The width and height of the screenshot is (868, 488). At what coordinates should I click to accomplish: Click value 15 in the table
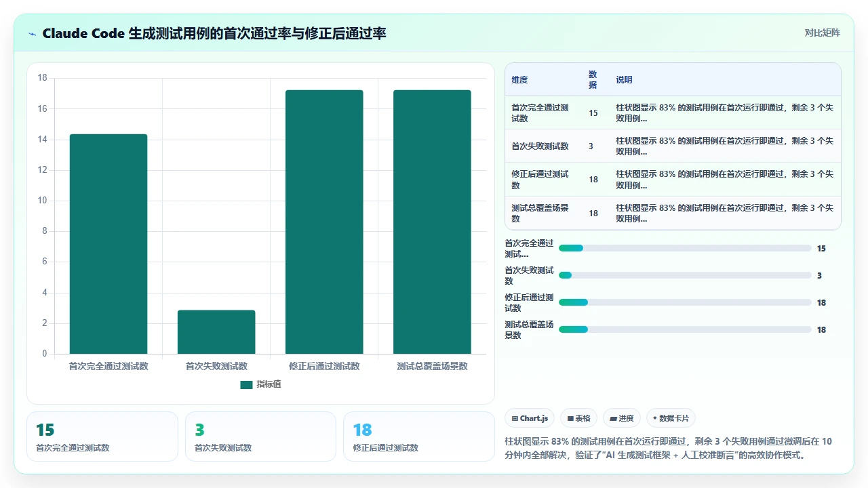click(593, 113)
